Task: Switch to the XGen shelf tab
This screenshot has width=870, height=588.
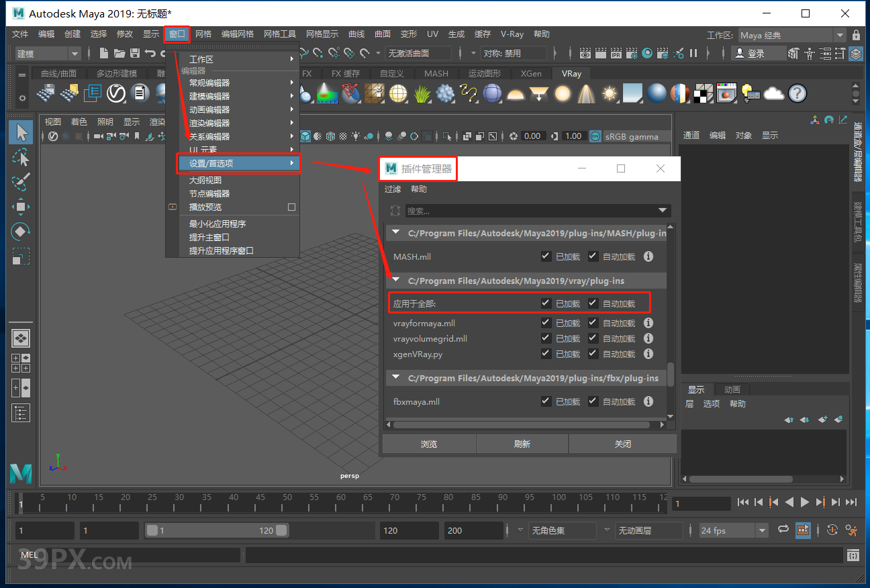Action: [531, 74]
